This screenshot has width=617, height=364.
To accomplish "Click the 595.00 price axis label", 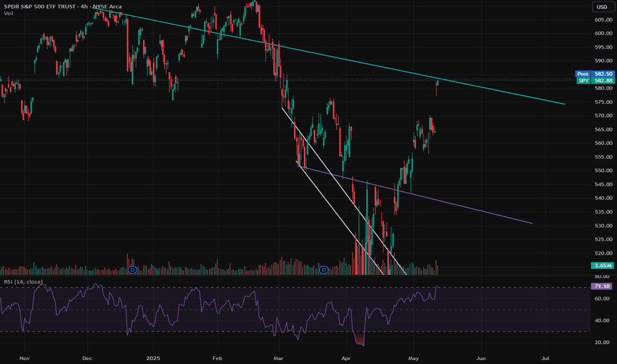I will click(603, 47).
